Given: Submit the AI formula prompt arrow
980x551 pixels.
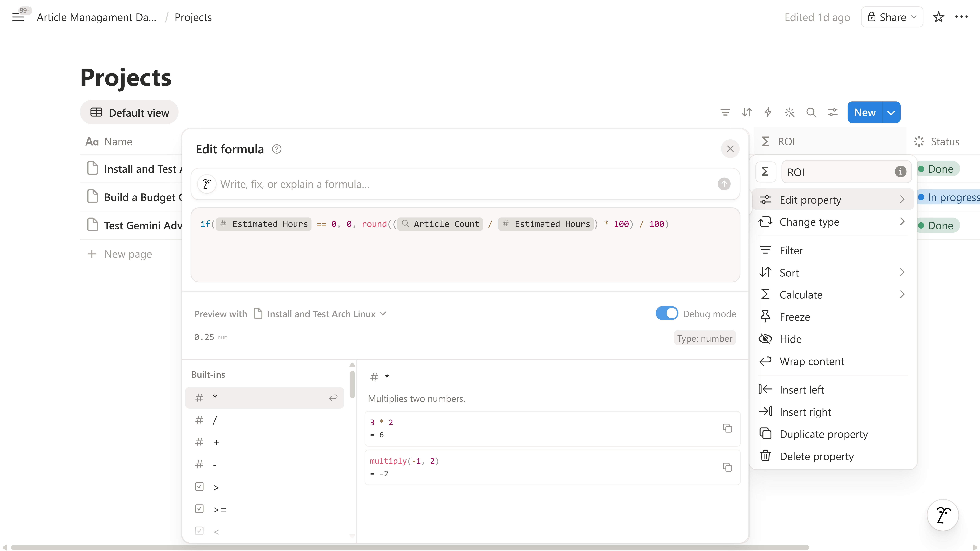Looking at the screenshot, I should [x=724, y=184].
